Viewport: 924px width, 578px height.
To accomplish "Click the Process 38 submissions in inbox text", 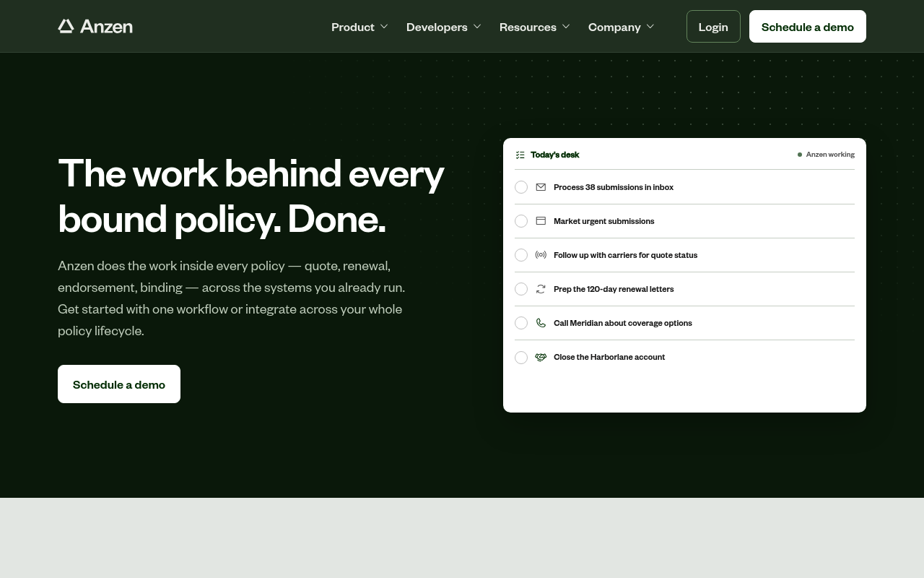I will (x=614, y=187).
